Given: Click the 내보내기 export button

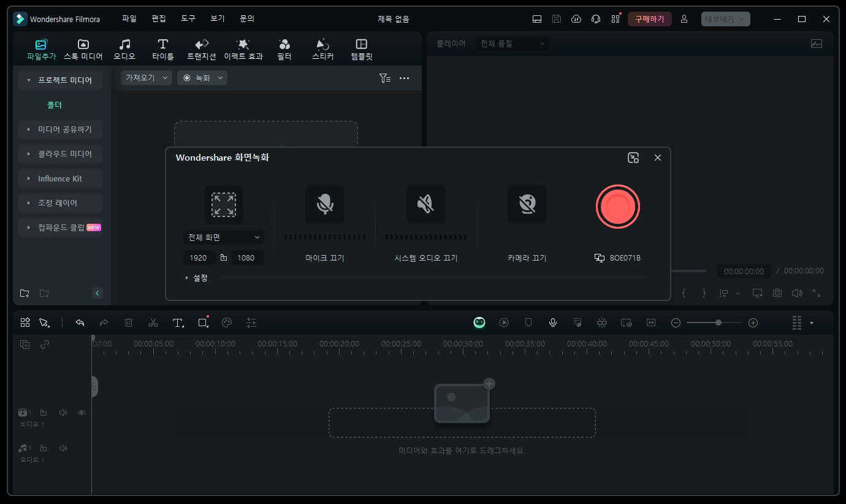Looking at the screenshot, I should [726, 19].
